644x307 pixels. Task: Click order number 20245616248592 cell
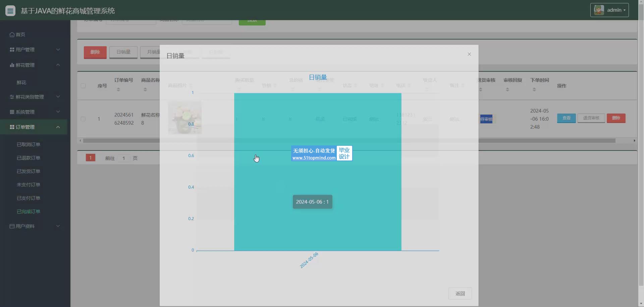124,119
